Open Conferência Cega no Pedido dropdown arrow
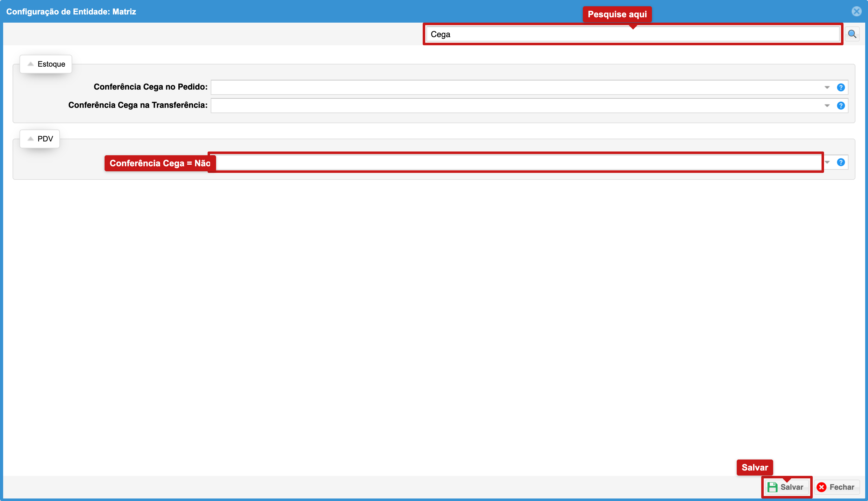The height and width of the screenshot is (501, 868). (827, 87)
